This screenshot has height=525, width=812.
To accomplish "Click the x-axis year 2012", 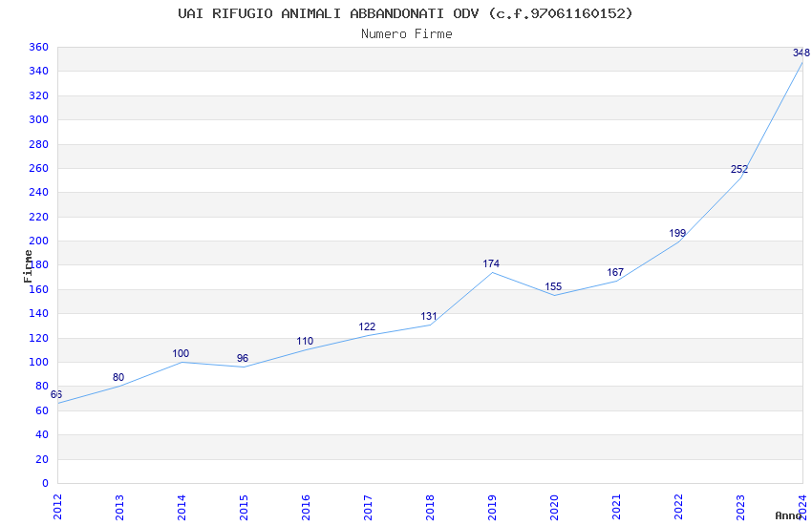I will coord(57,507).
